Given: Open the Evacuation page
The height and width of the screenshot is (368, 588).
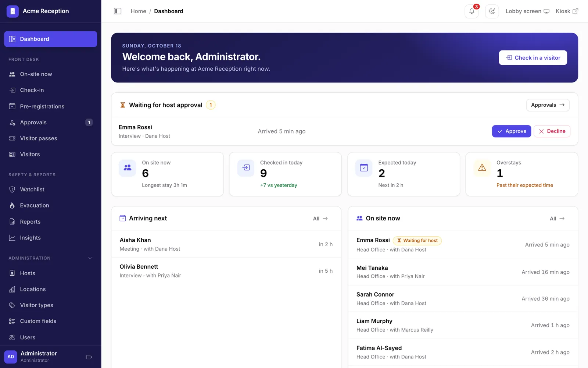Looking at the screenshot, I should point(51,205).
